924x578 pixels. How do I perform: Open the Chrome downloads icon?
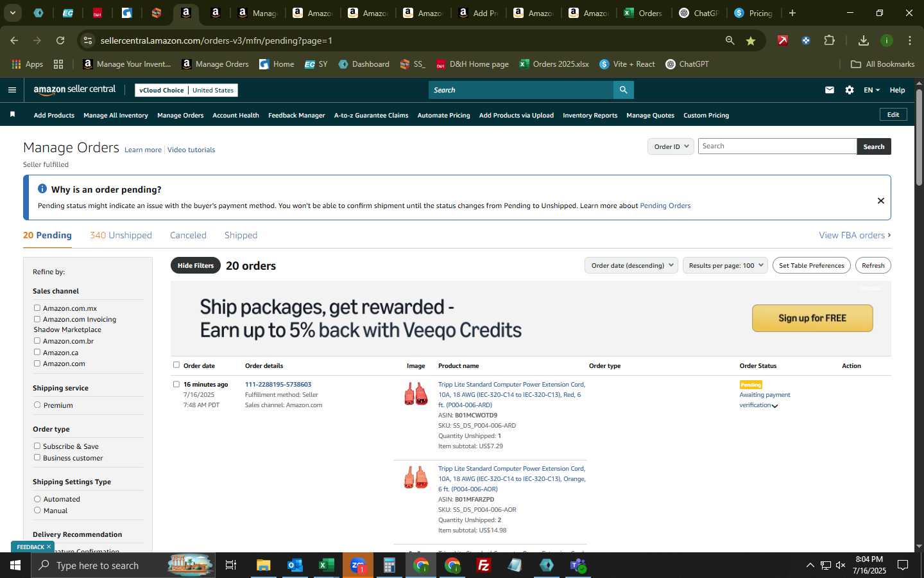pyautogui.click(x=864, y=40)
